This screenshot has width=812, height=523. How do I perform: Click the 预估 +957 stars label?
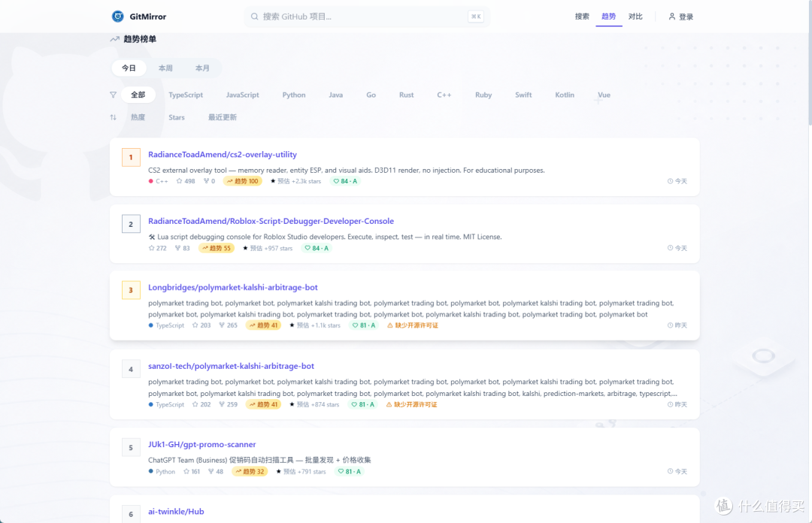click(x=268, y=249)
